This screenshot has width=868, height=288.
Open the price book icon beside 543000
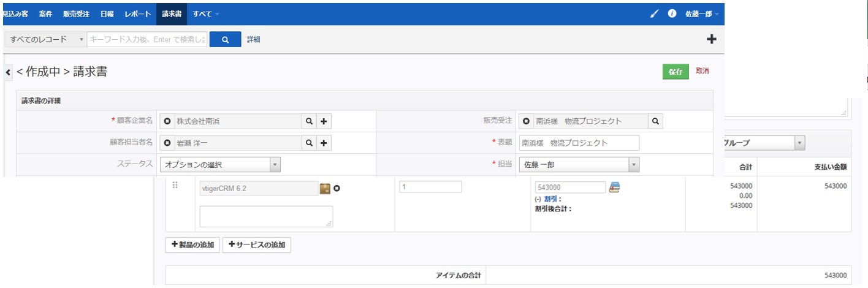pyautogui.click(x=614, y=188)
